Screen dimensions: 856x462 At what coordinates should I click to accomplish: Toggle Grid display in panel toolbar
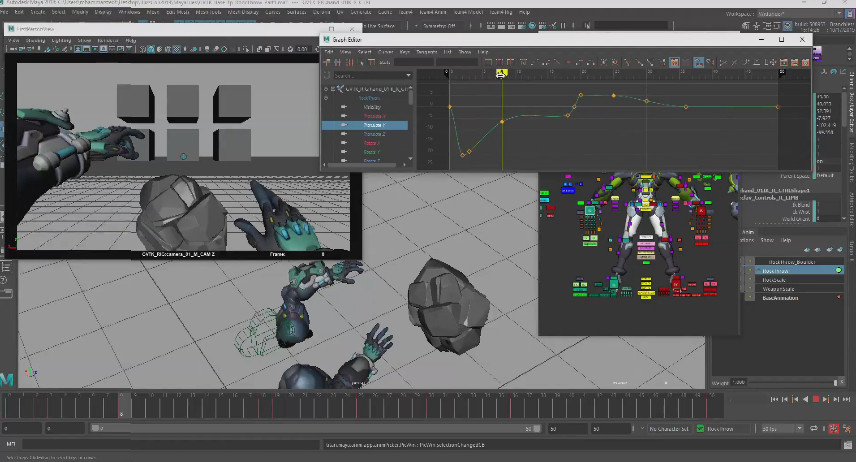[x=78, y=49]
